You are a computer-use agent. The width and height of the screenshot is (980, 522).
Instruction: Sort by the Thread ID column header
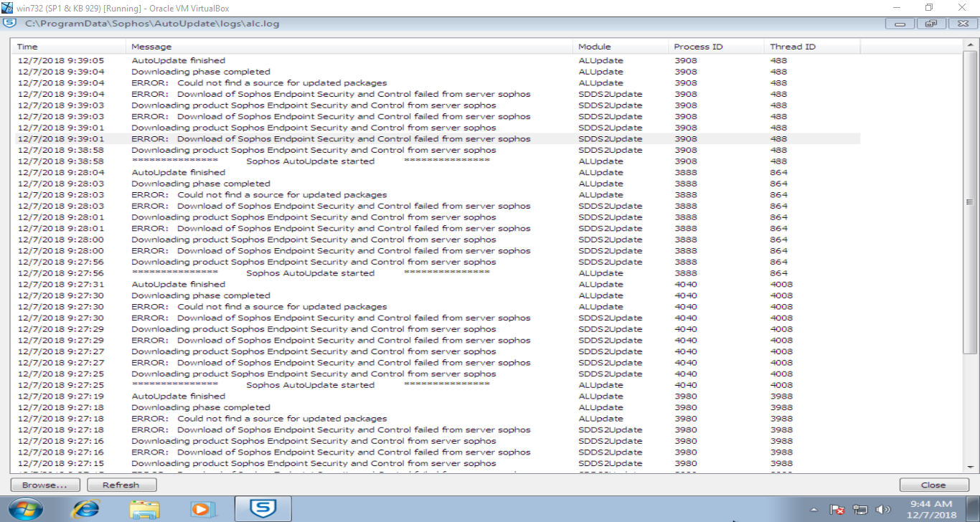coord(812,47)
